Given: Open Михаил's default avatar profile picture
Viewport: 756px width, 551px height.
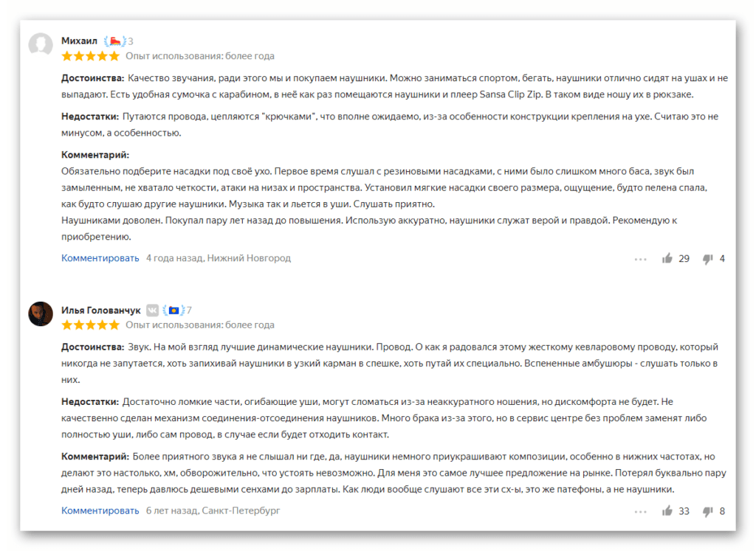Looking at the screenshot, I should tap(41, 45).
